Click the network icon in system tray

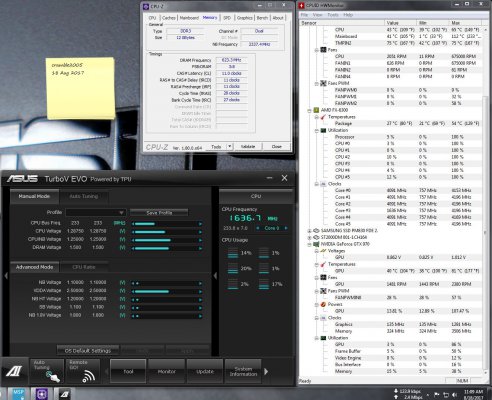pyautogui.click(x=446, y=395)
